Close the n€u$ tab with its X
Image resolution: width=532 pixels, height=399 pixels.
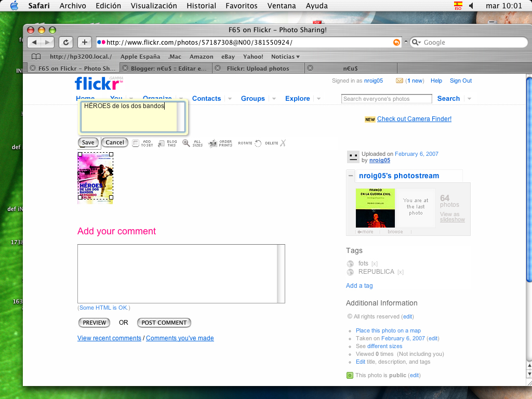[310, 68]
